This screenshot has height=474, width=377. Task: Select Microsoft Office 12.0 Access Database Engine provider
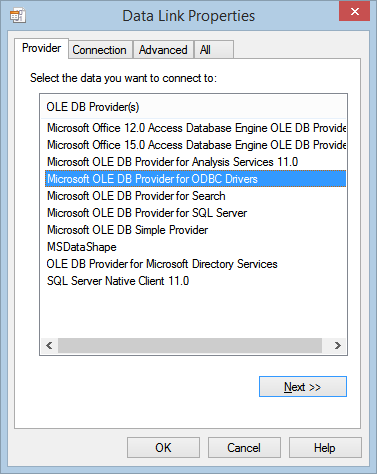[196, 128]
